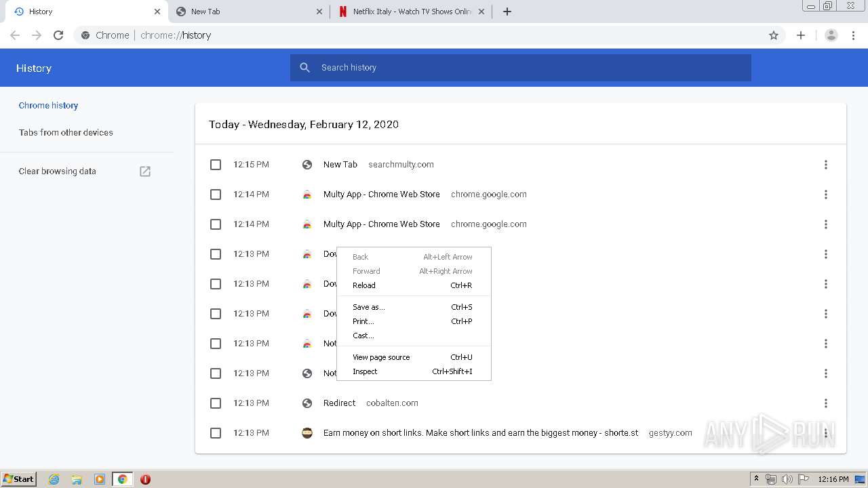Choose Cast... from the context menu
The height and width of the screenshot is (488, 868).
coord(414,335)
